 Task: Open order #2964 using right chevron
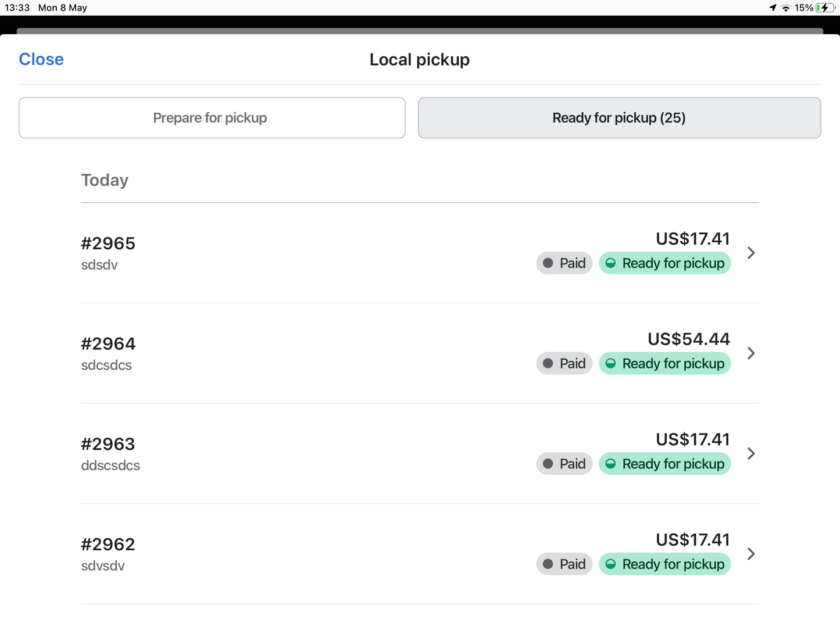(x=751, y=353)
